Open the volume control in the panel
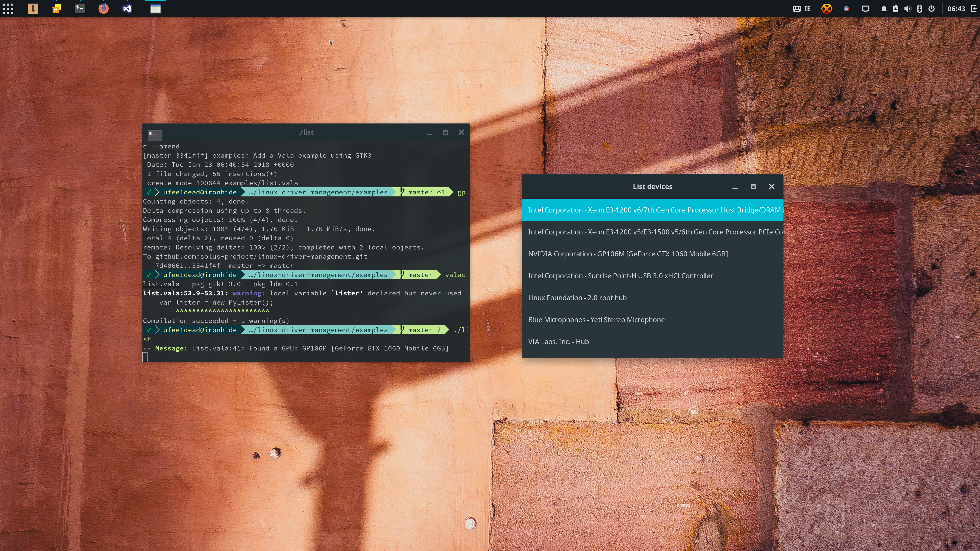The height and width of the screenshot is (551, 980). tap(908, 8)
